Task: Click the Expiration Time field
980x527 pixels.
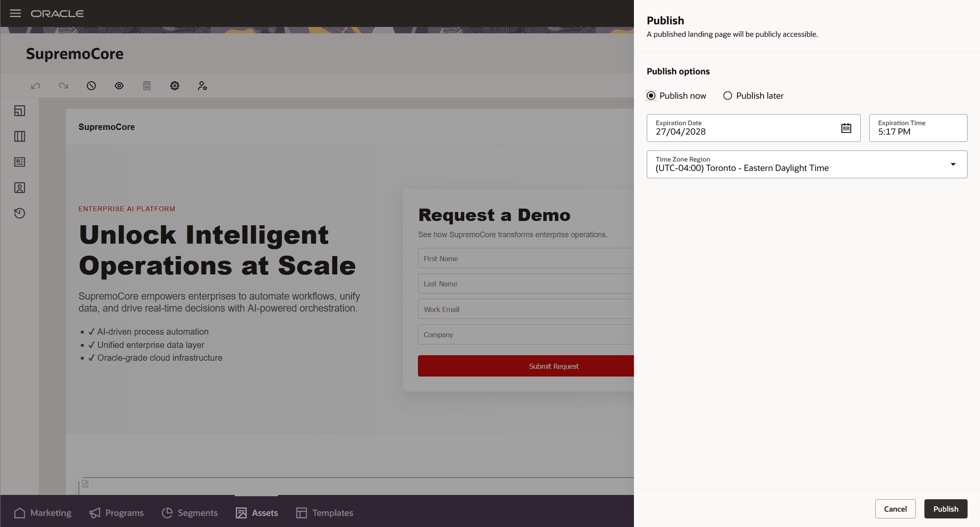Action: click(918, 128)
